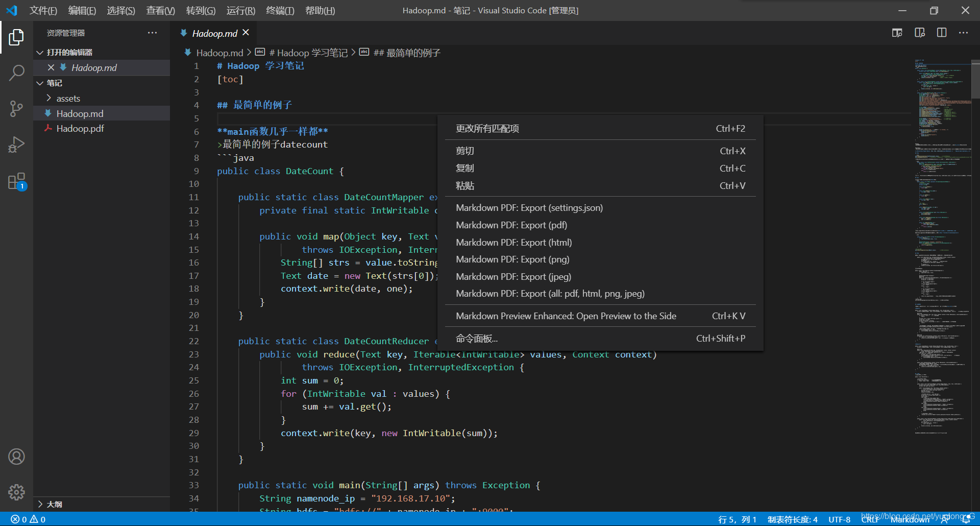Open the Explorer view in activity bar
980x526 pixels.
(x=16, y=37)
